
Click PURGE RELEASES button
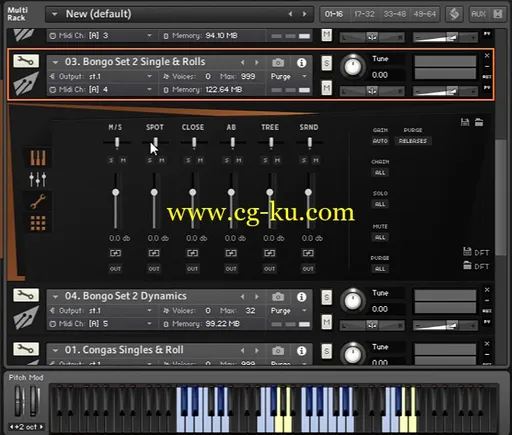pyautogui.click(x=413, y=141)
